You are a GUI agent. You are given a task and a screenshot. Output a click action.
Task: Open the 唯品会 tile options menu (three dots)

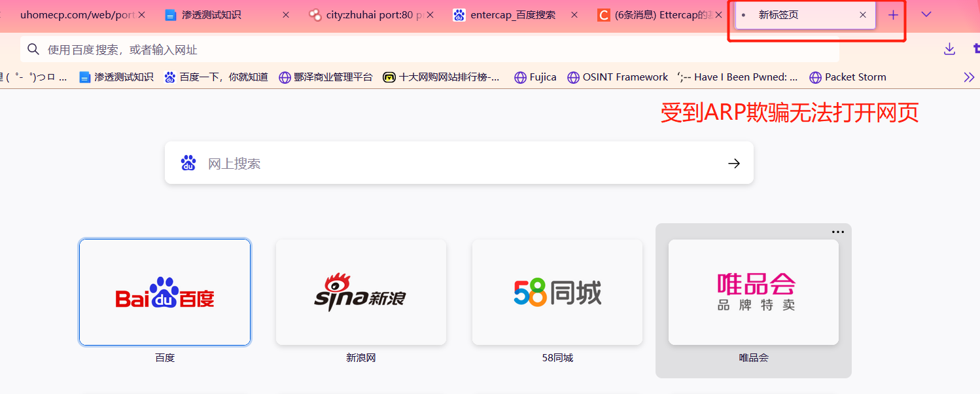click(x=838, y=232)
